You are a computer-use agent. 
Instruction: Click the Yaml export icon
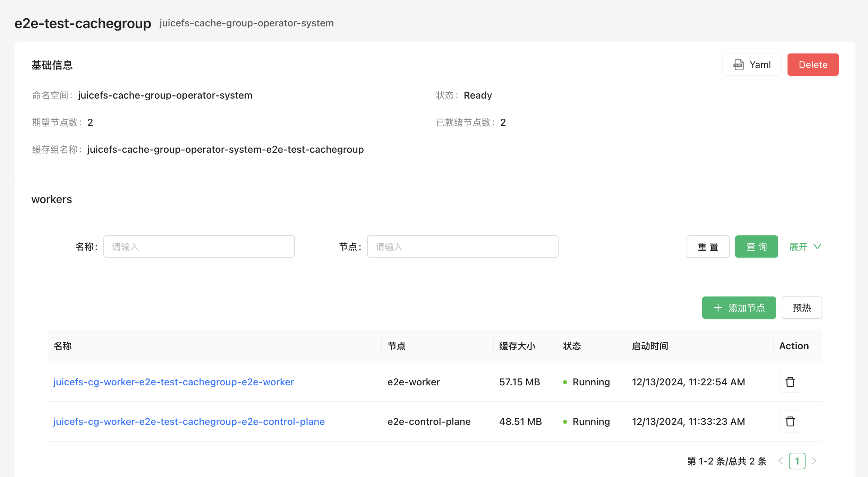[x=739, y=65]
